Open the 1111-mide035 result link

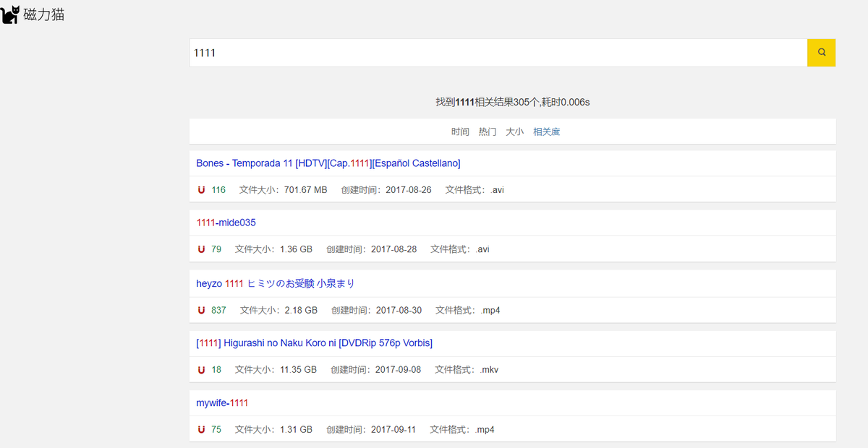[226, 222]
